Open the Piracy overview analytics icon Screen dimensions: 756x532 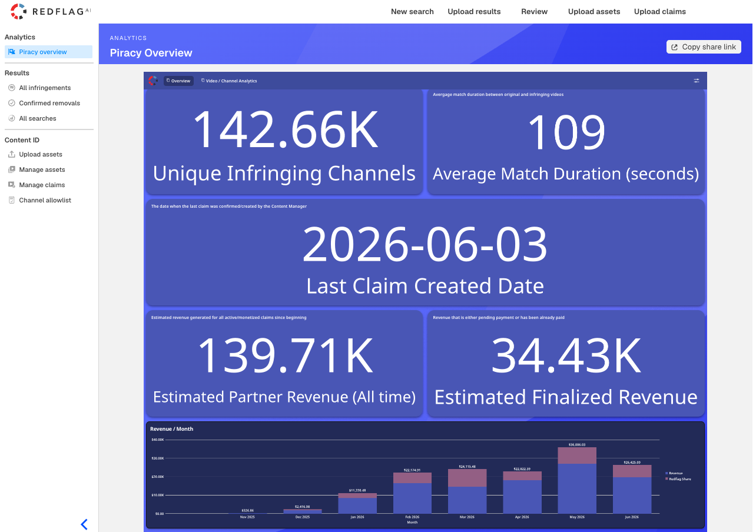pos(12,52)
